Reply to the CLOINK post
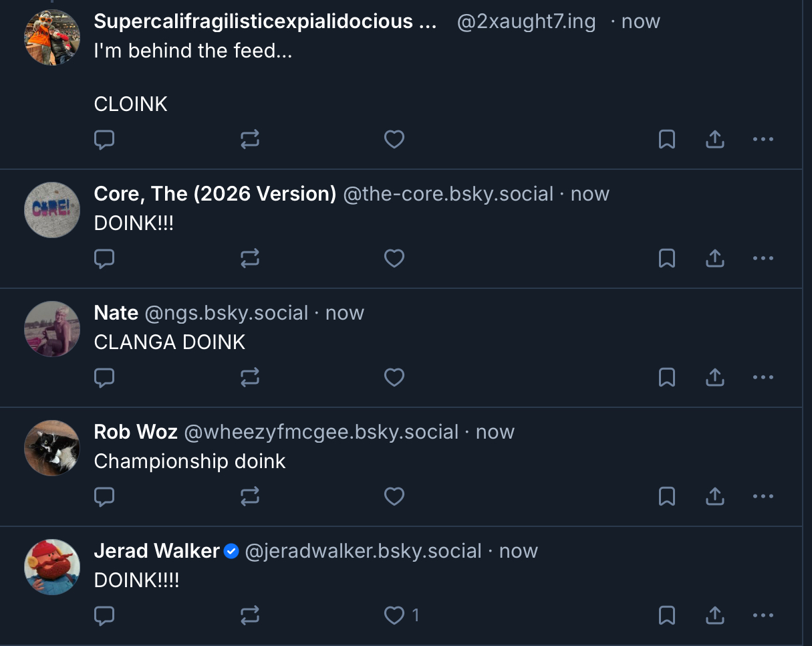The height and width of the screenshot is (646, 812). [x=104, y=139]
